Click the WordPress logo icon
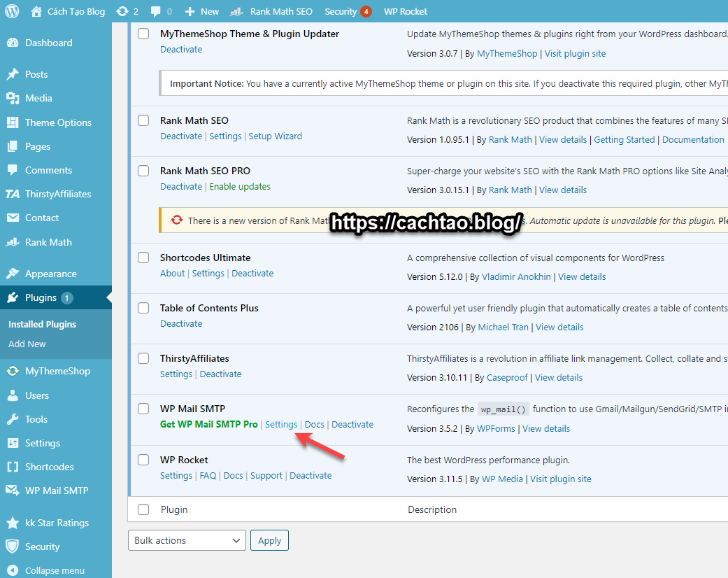 [12, 11]
